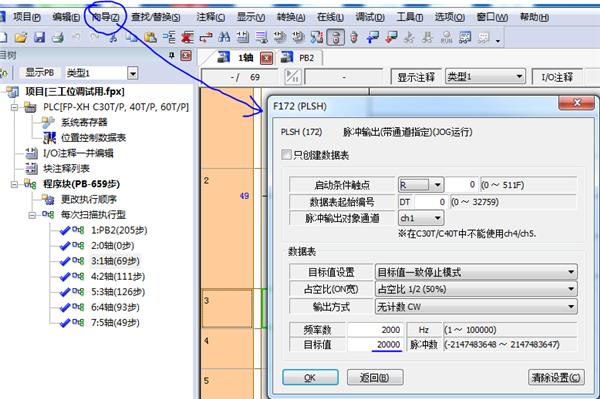Click the red arrow toolbar icon beside binoculars

(x=206, y=37)
